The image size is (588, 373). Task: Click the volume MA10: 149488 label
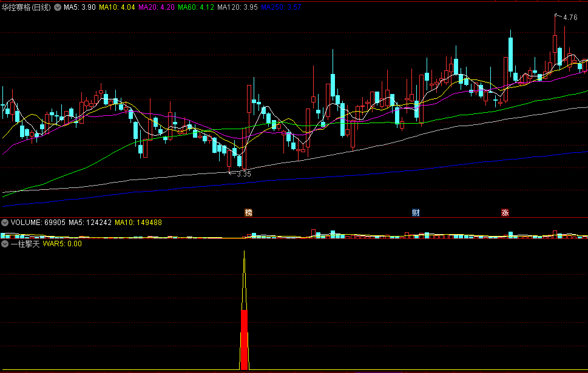coord(138,223)
